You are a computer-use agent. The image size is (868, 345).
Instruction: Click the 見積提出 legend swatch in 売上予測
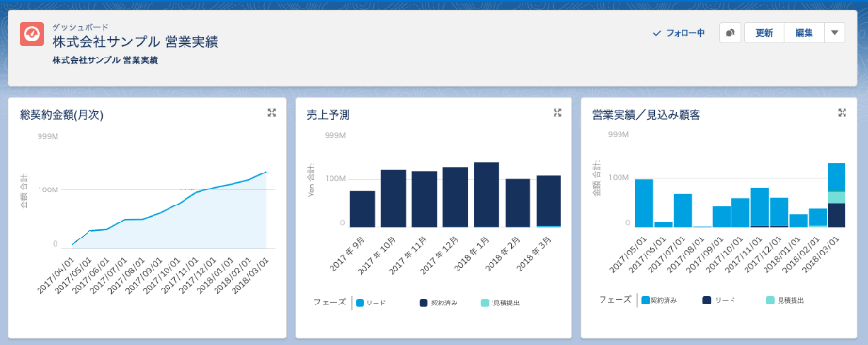485,303
